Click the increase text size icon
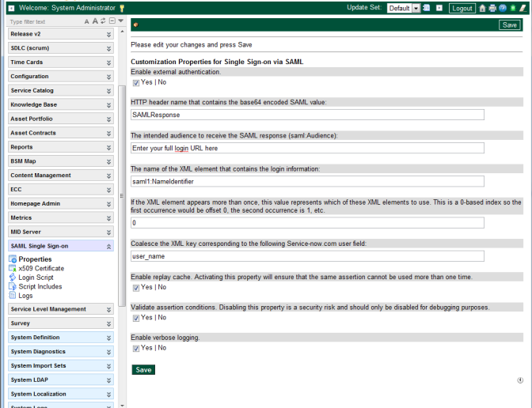Screen dimensions: 532x408 point(95,21)
